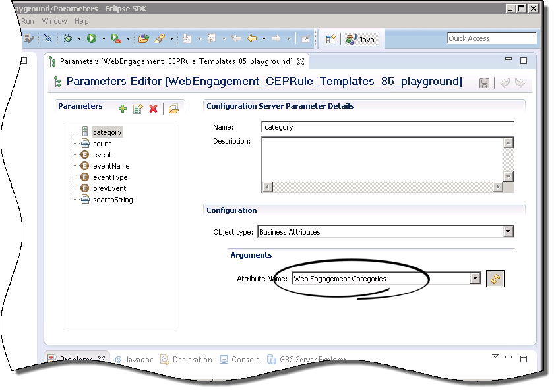Click the new parameter from template icon

[138, 109]
